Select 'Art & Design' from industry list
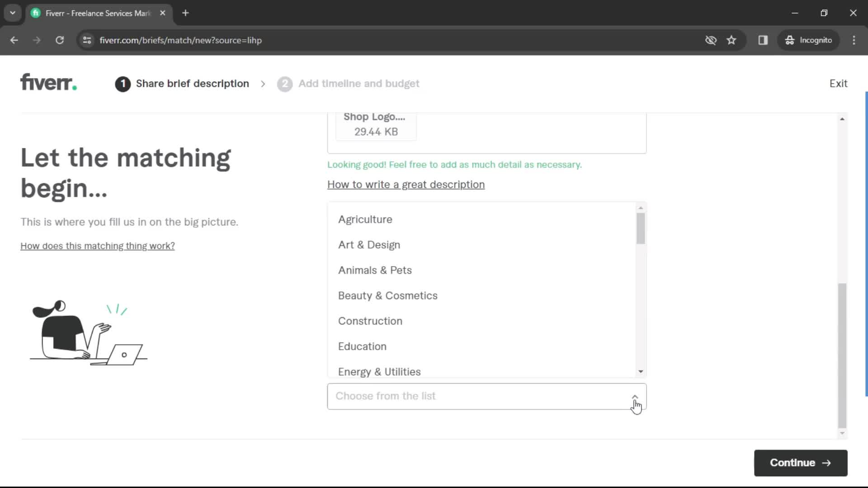868x488 pixels. click(369, 245)
